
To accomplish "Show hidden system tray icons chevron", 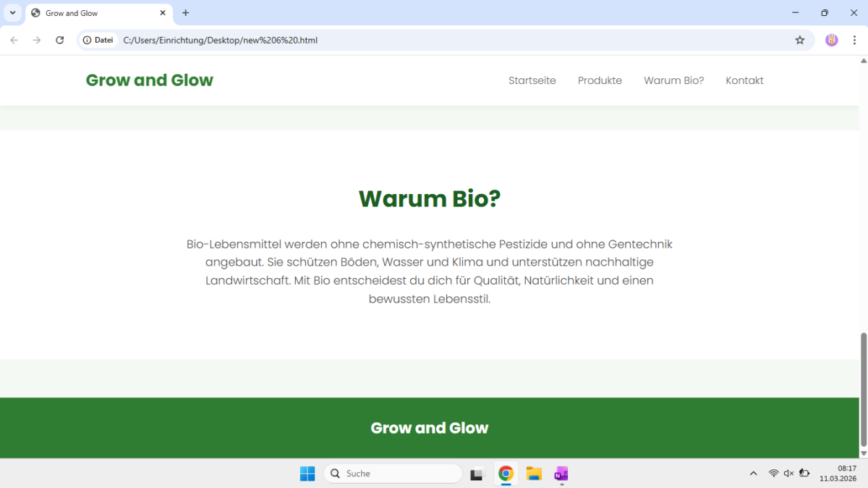I will click(753, 474).
